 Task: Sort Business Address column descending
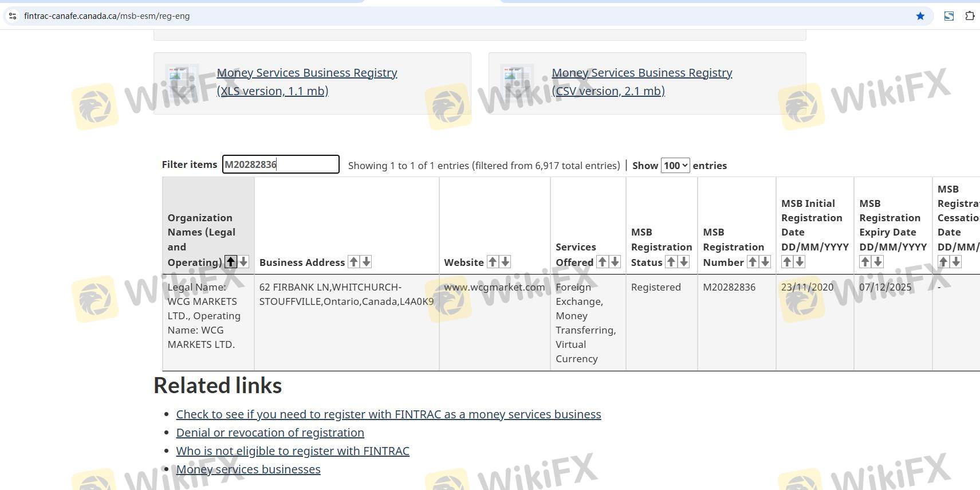(x=367, y=262)
